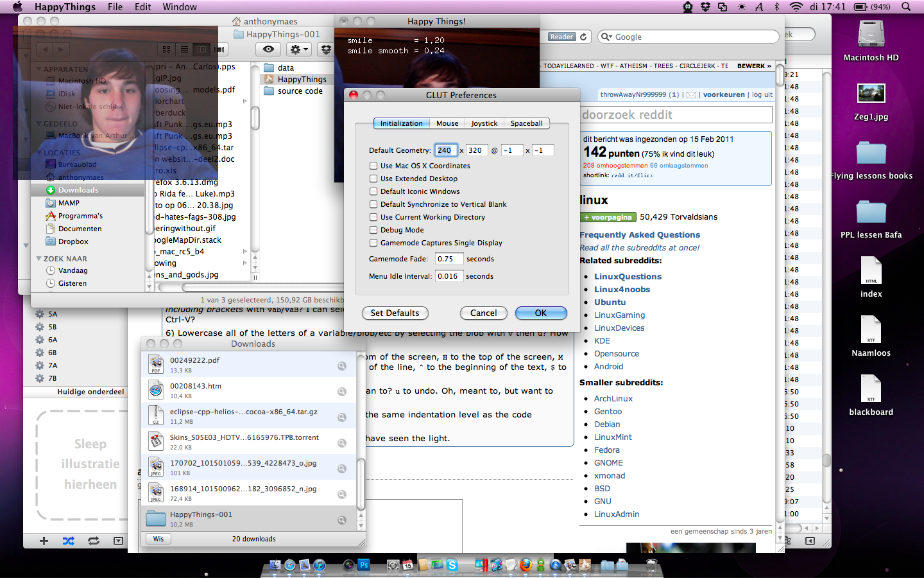Screen dimensions: 924x578
Task: Open Photoshop from the Dock
Action: (x=364, y=565)
